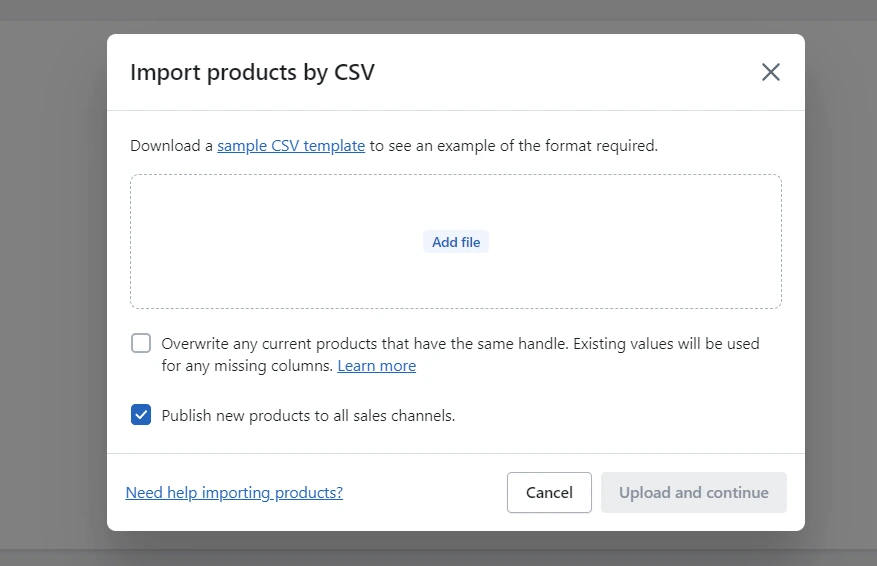Click the Add file button
Viewport: 877px width, 566px height.
click(x=456, y=242)
